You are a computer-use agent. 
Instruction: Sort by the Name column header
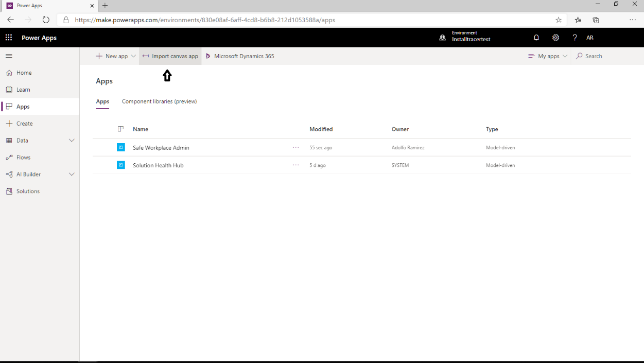(141, 129)
